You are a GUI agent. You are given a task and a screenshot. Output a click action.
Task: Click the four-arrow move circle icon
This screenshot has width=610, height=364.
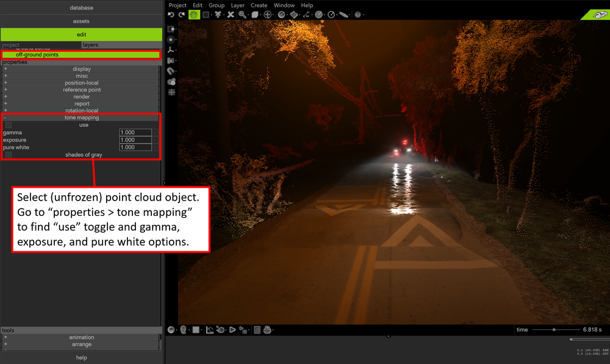267,15
